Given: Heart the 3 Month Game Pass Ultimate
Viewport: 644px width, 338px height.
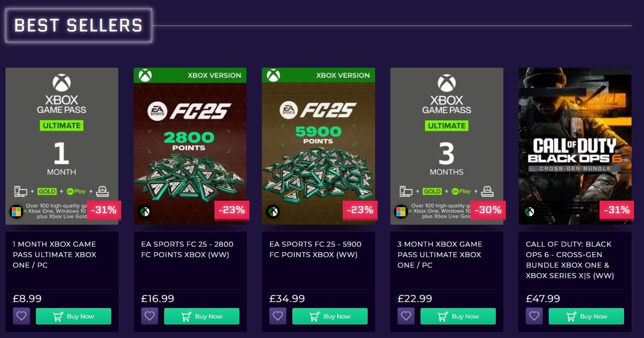Looking at the screenshot, I should (x=406, y=316).
